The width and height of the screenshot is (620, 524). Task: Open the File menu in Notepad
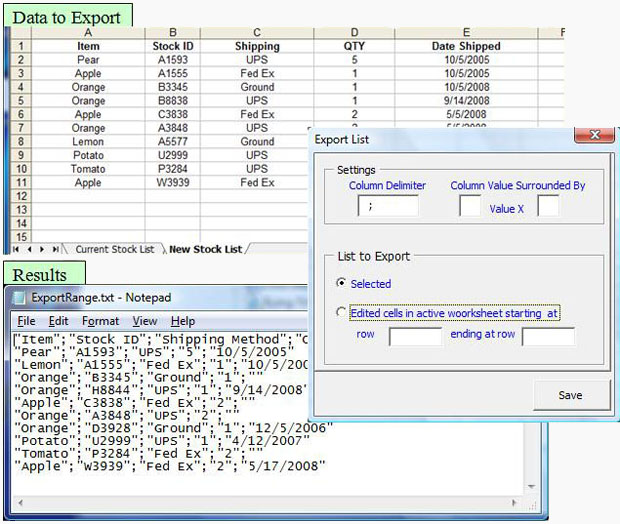click(26, 321)
